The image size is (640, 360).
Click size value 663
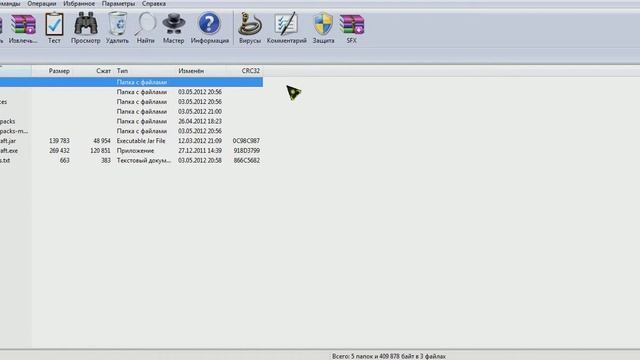pos(64,160)
